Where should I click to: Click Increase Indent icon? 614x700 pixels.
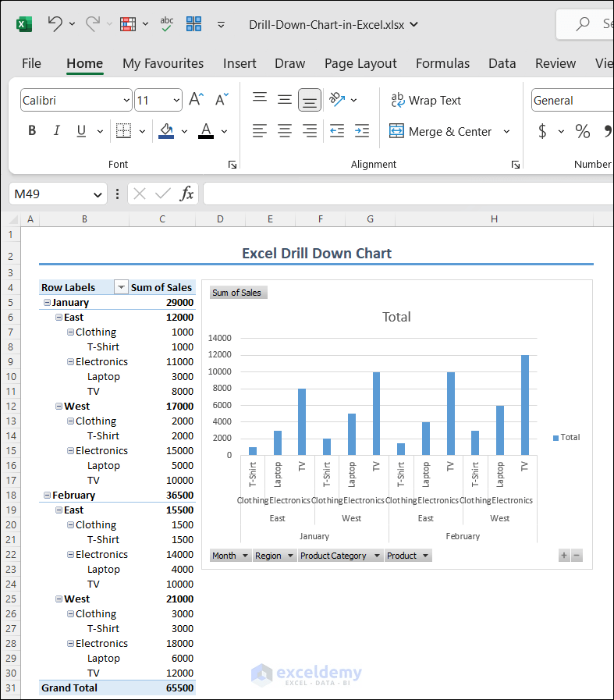tap(362, 131)
